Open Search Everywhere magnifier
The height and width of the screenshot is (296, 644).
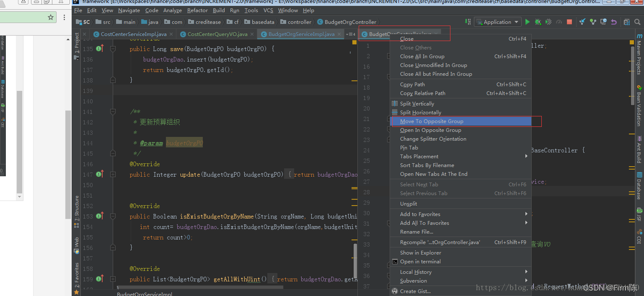[638, 22]
